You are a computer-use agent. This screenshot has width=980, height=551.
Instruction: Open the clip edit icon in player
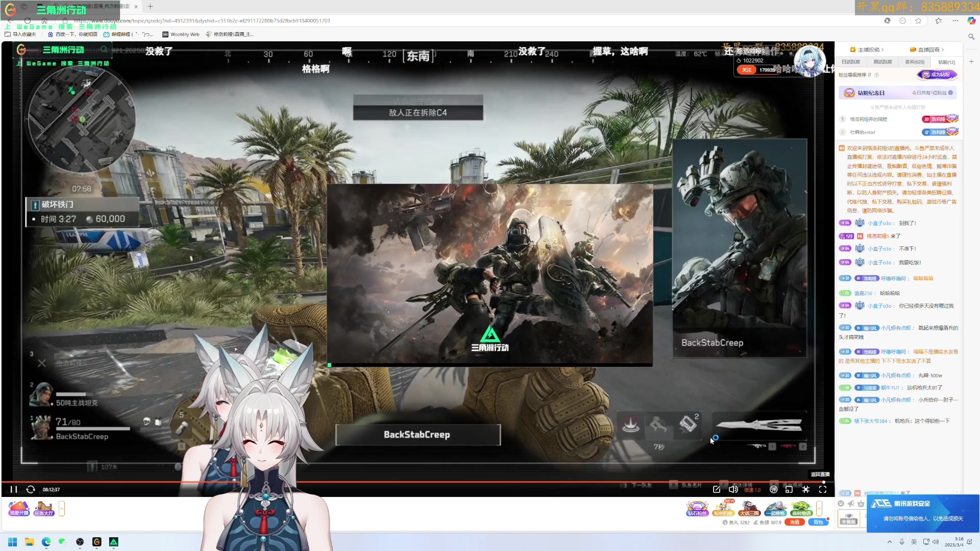[x=717, y=489]
